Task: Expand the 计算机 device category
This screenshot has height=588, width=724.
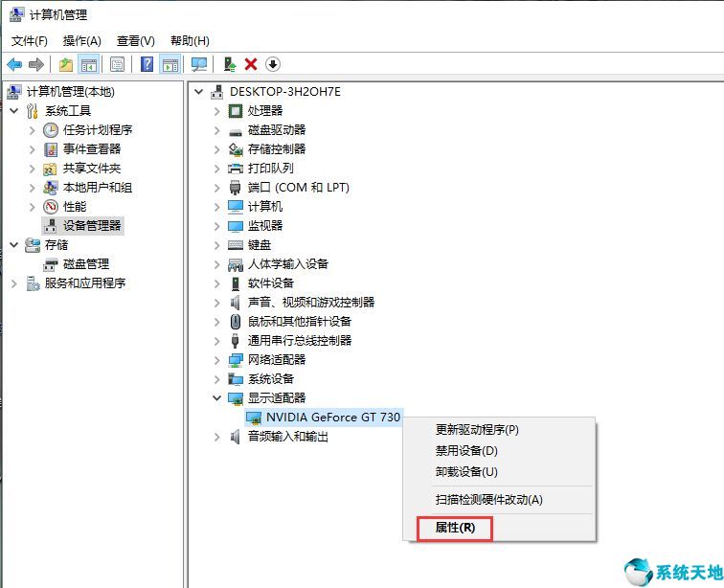Action: pyautogui.click(x=217, y=207)
